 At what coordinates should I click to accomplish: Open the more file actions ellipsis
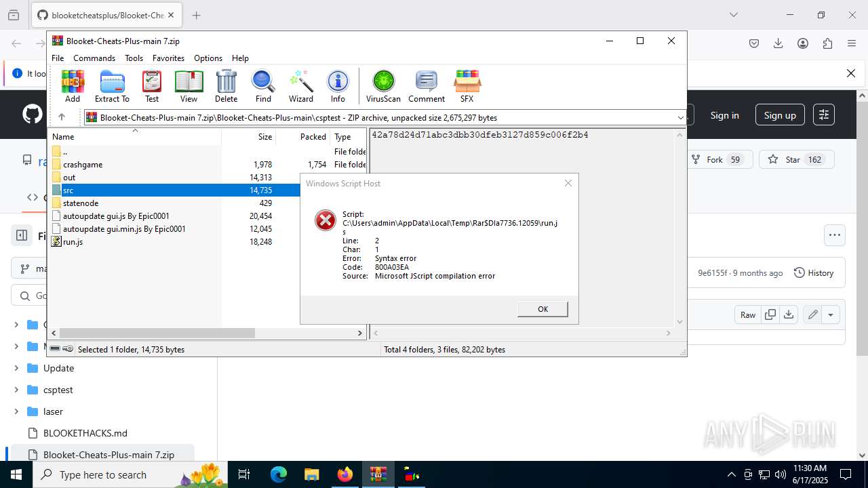pyautogui.click(x=834, y=235)
